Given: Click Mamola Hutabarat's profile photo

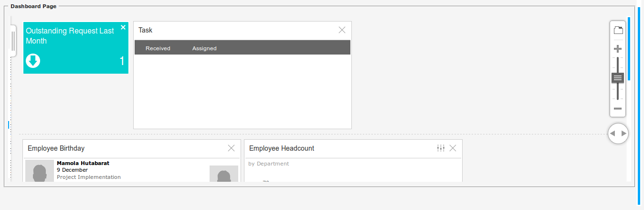Looking at the screenshot, I should [40, 171].
